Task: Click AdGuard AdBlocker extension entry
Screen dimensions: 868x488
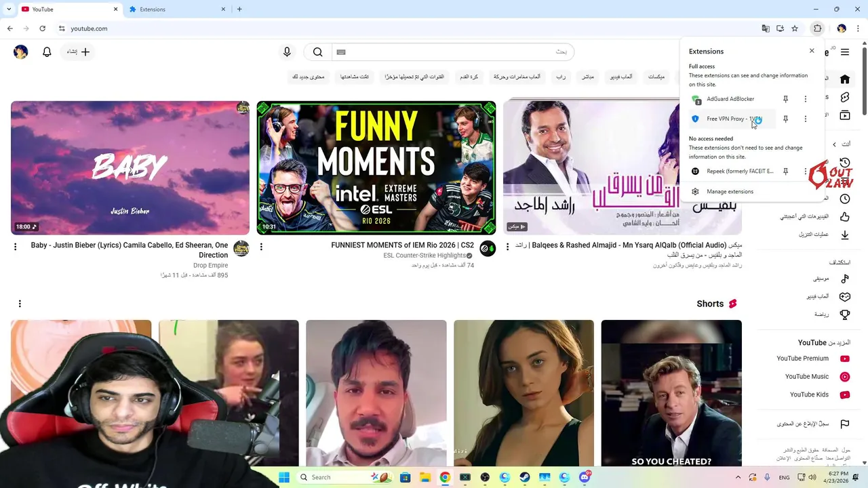Action: tap(731, 99)
